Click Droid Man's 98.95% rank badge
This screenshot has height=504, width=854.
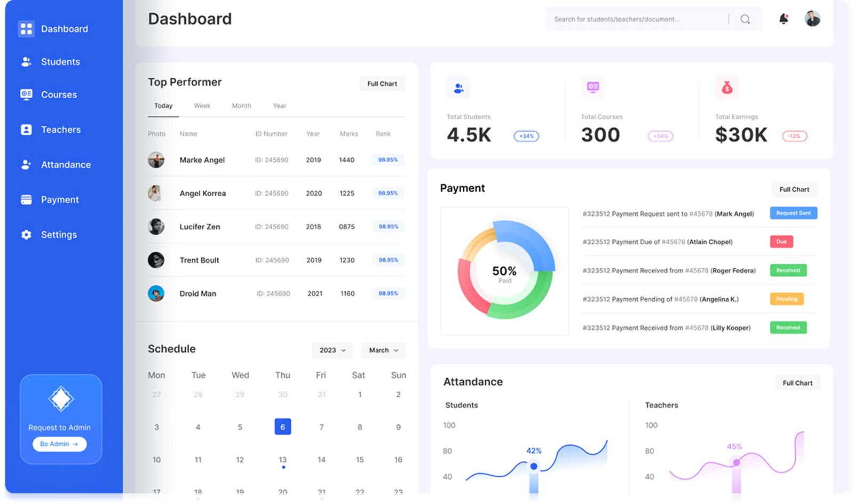[388, 293]
